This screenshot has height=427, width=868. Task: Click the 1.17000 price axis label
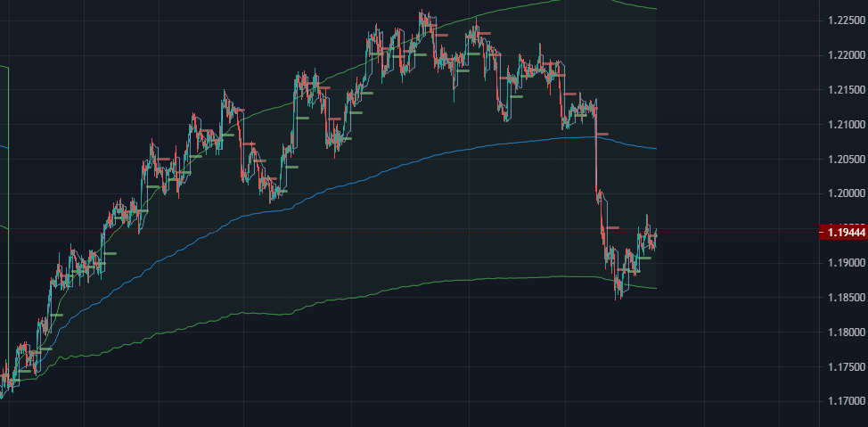847,401
